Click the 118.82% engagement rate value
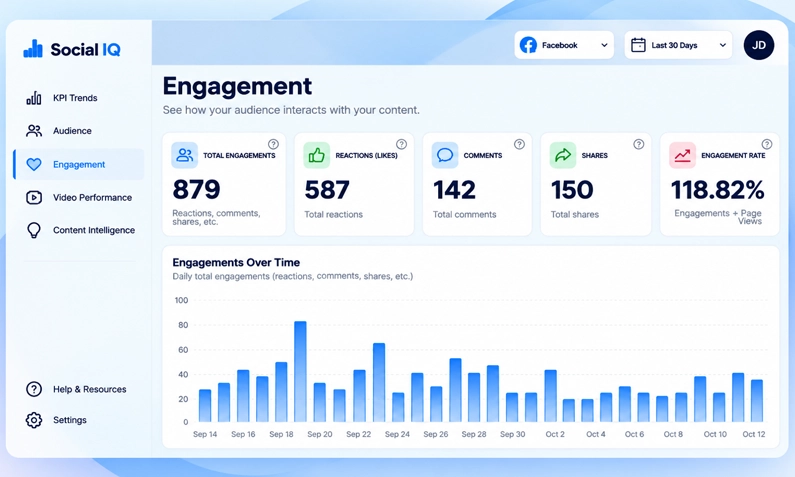The height and width of the screenshot is (477, 795). (x=717, y=190)
